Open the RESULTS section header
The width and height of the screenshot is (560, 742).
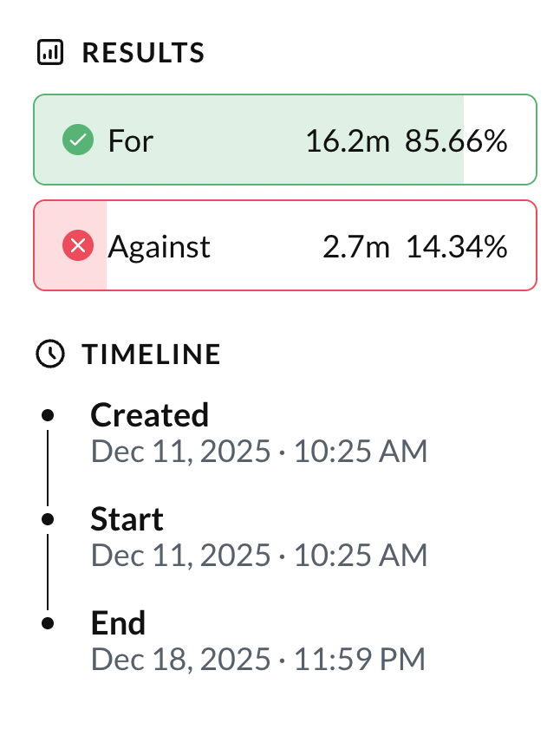click(144, 52)
